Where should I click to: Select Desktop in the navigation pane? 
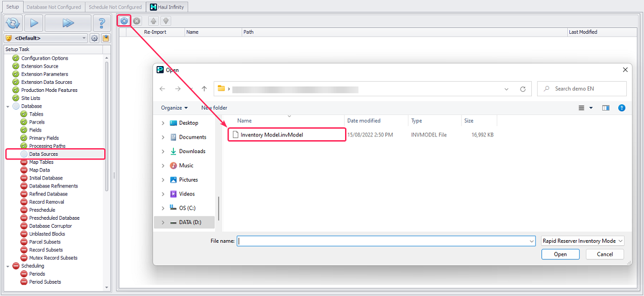(188, 123)
